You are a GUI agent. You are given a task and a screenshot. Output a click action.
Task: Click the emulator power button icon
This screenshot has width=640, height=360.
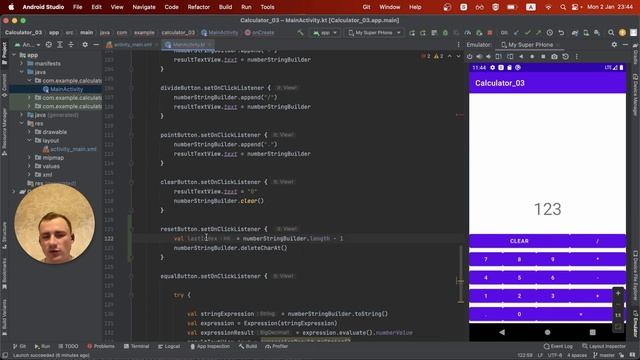pyautogui.click(x=470, y=56)
